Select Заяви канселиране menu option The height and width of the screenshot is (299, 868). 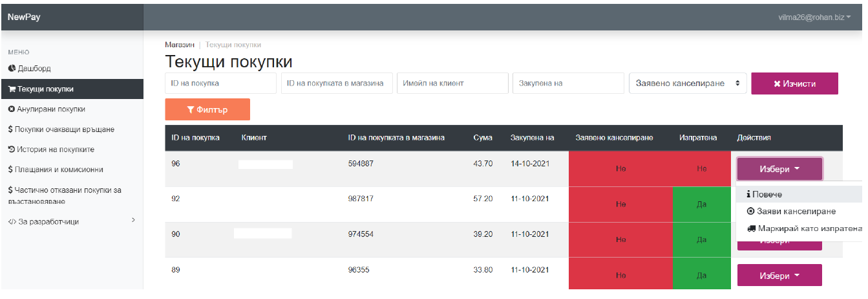[x=790, y=211]
